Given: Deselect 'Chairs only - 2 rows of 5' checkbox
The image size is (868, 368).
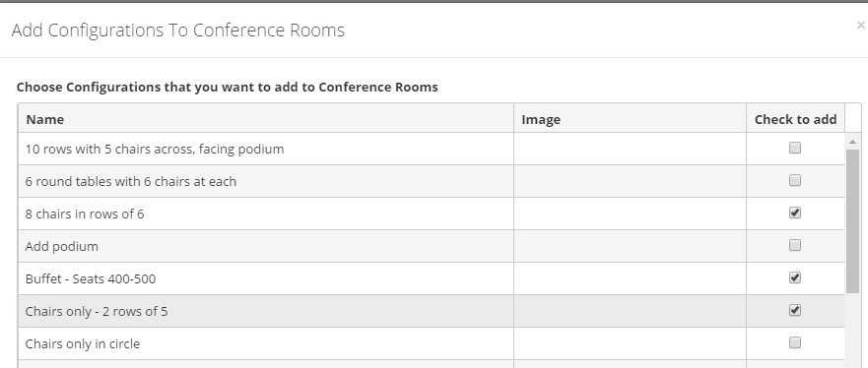Looking at the screenshot, I should (795, 310).
